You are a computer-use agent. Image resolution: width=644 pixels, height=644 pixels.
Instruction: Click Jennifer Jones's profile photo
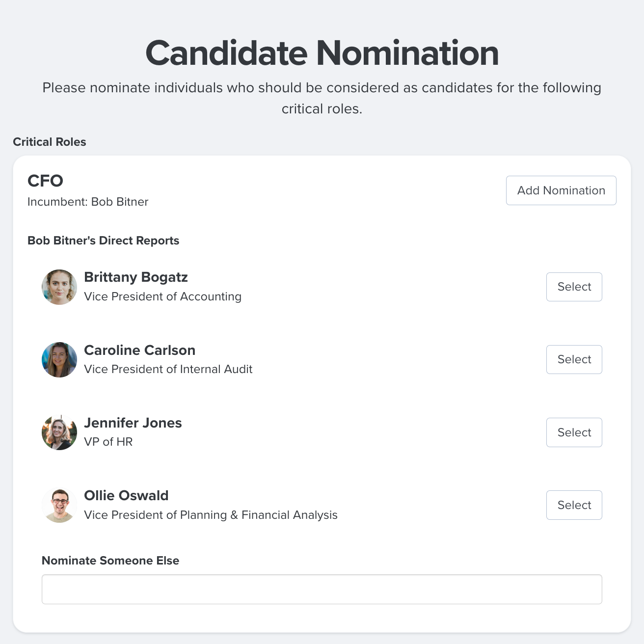click(59, 432)
